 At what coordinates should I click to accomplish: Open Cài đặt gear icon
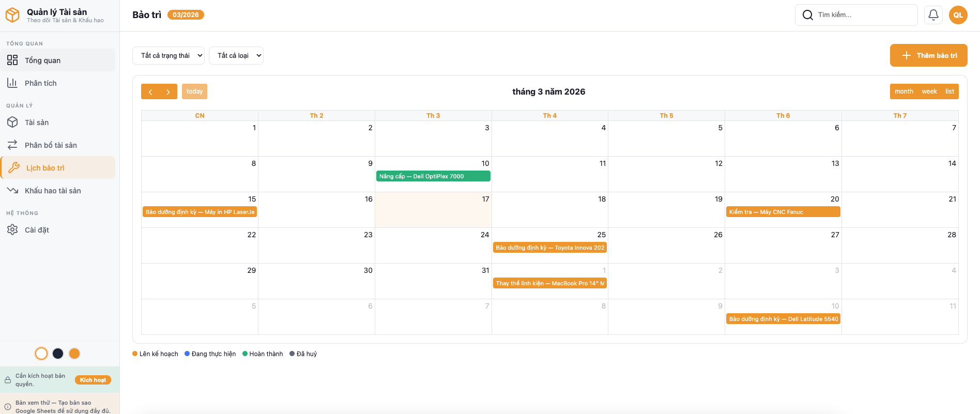12,230
